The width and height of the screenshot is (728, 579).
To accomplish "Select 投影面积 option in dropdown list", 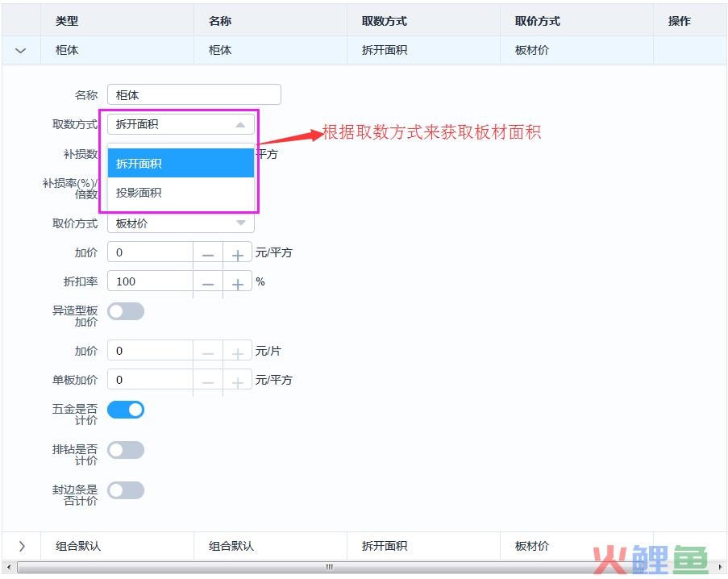I will (x=181, y=192).
